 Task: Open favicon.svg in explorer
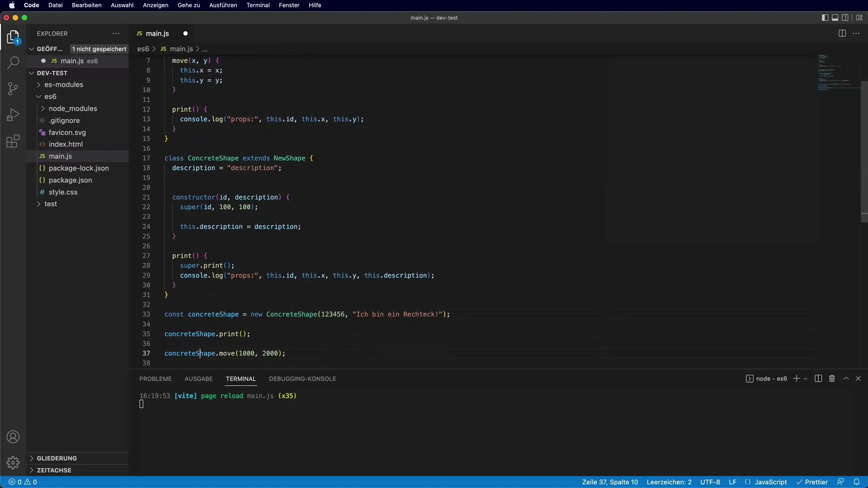pyautogui.click(x=77, y=132)
